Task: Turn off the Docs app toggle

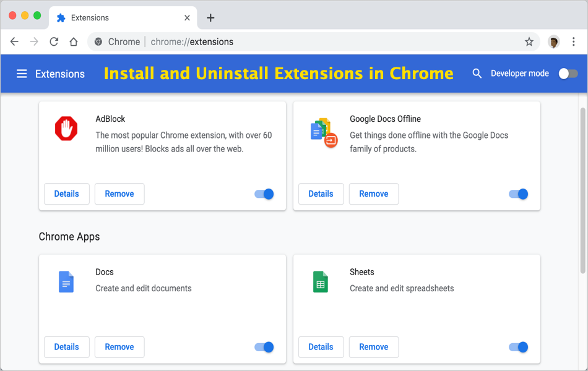Action: point(264,347)
